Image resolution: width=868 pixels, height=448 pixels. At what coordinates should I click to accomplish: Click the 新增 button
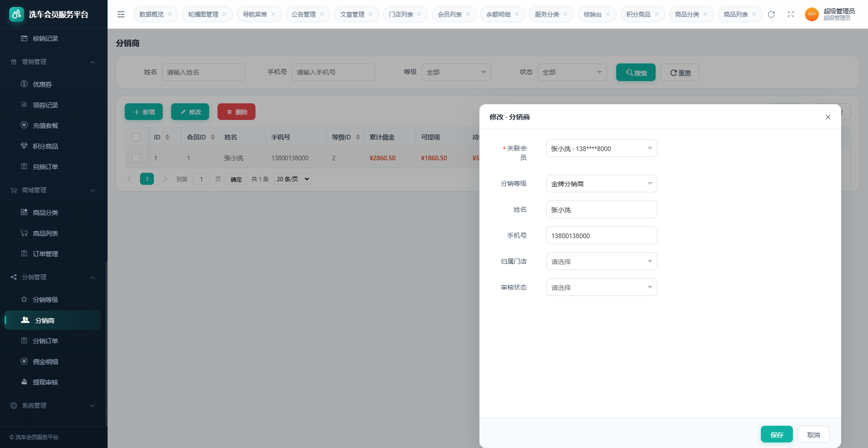pyautogui.click(x=144, y=112)
